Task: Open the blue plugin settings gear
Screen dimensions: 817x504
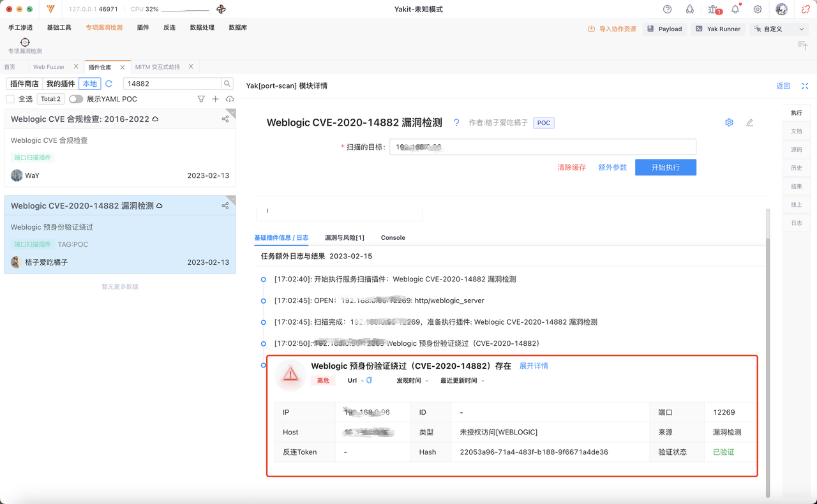Action: pyautogui.click(x=729, y=122)
